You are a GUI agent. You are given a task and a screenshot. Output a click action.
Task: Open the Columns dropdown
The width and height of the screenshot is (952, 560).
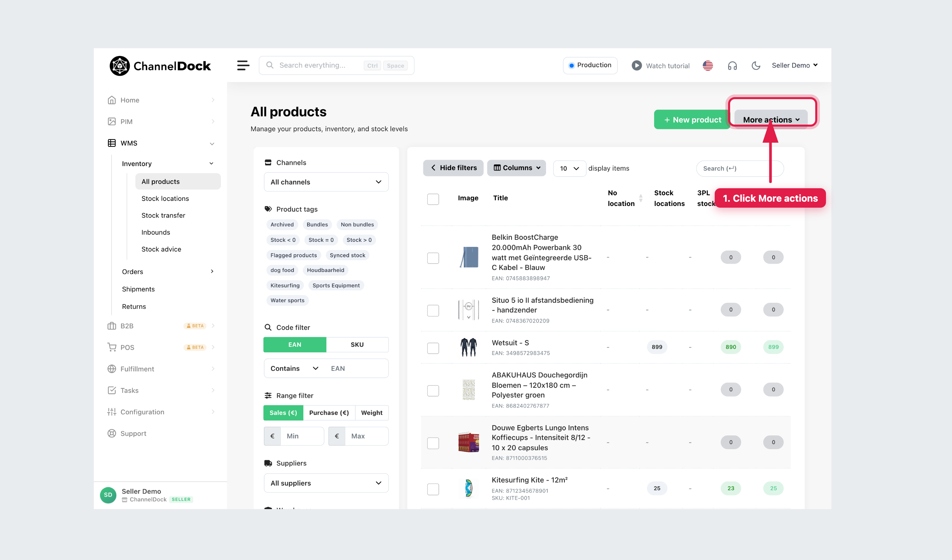(x=517, y=168)
